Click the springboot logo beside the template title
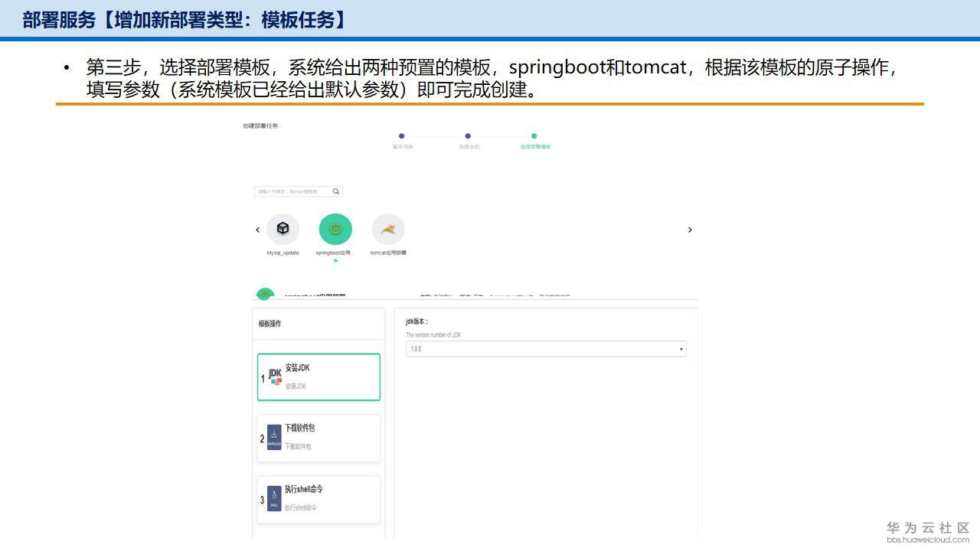This screenshot has height=551, width=980. (265, 294)
